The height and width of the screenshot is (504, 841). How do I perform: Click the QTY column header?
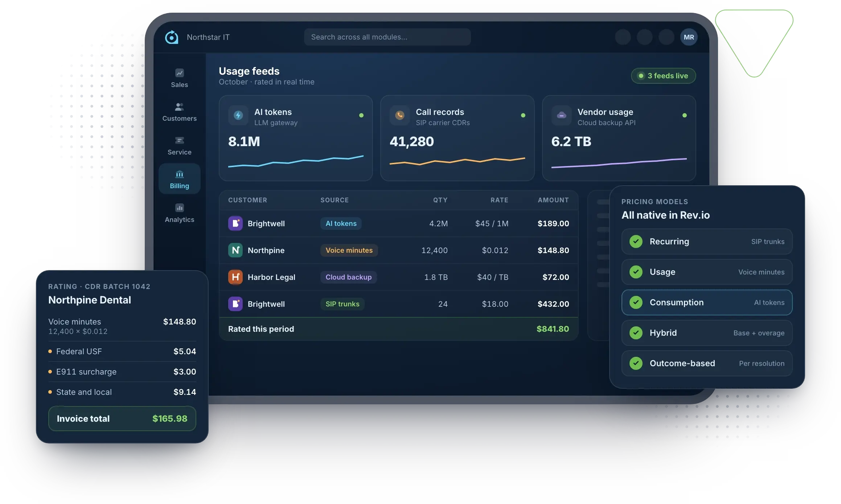tap(440, 200)
